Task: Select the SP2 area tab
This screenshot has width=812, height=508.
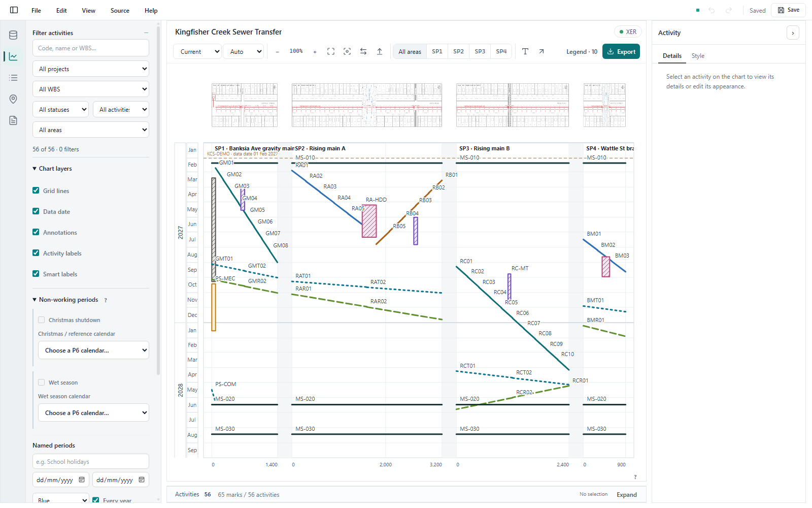Action: (x=458, y=51)
